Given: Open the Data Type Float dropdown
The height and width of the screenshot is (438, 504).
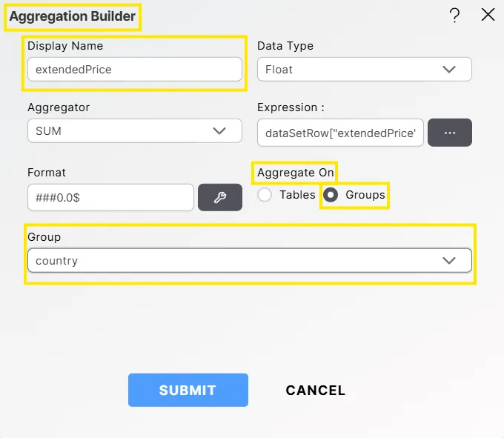Looking at the screenshot, I should [364, 70].
